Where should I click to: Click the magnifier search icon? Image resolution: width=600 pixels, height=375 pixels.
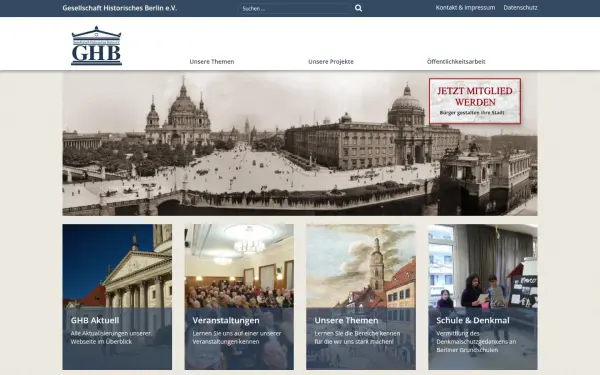click(x=358, y=8)
